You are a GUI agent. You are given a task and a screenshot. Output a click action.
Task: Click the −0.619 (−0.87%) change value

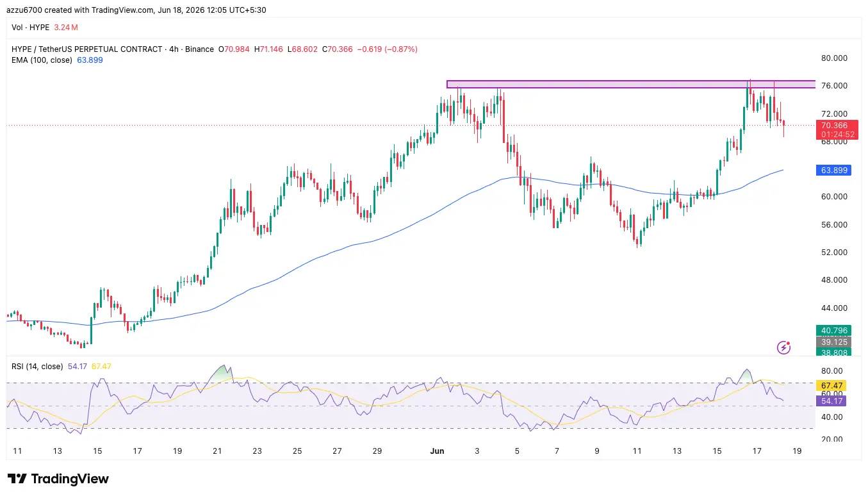pos(387,49)
